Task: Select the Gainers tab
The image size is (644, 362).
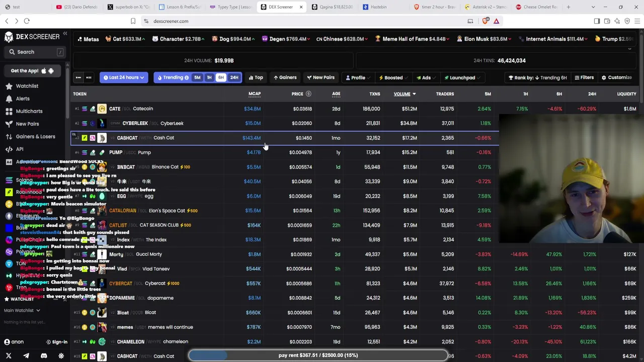Action: click(285, 77)
